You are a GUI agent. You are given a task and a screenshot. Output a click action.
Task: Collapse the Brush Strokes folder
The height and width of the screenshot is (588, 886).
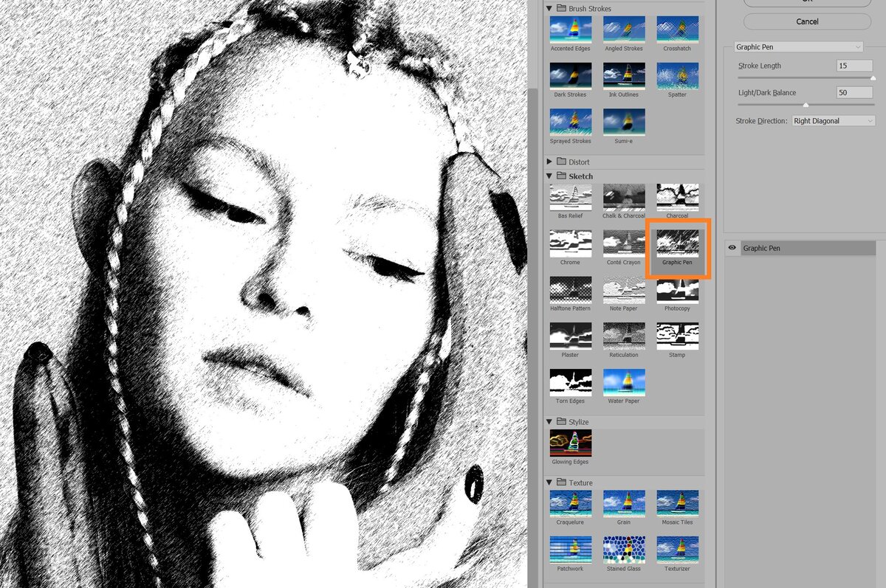(549, 8)
